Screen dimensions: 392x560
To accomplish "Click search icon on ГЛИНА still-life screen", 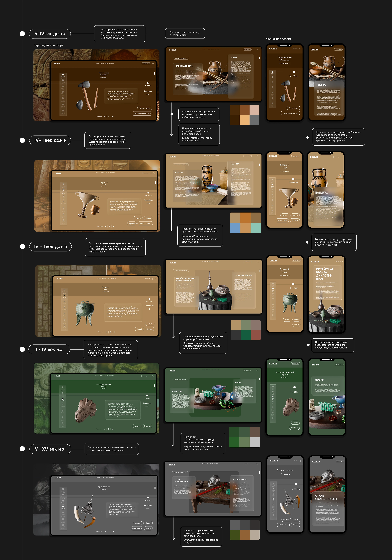I will click(x=257, y=49).
